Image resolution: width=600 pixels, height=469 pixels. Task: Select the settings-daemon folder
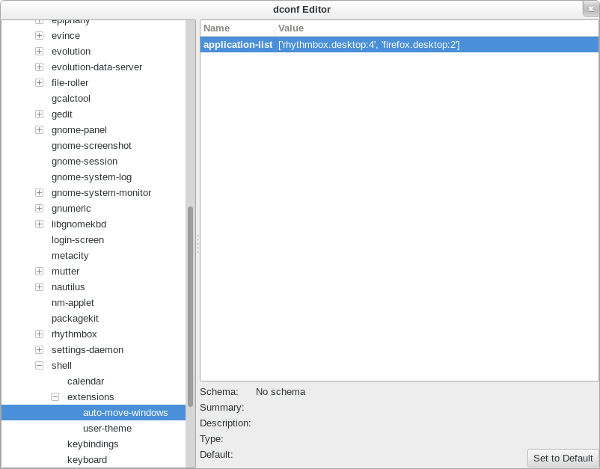(87, 350)
